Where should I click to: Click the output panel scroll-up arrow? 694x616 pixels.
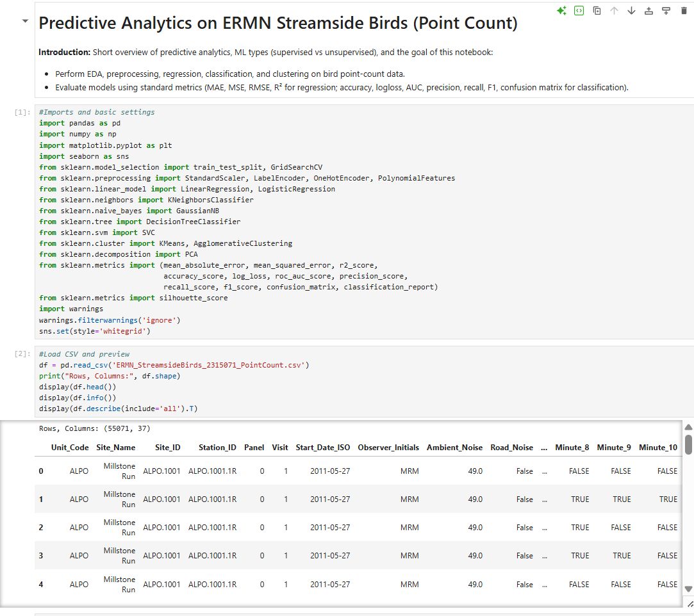click(688, 427)
